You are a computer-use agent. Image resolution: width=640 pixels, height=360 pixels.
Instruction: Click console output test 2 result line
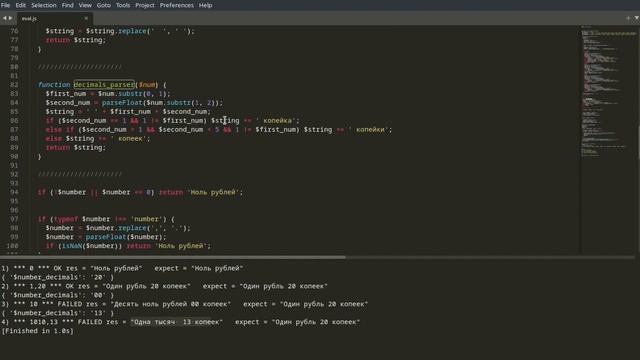click(x=164, y=286)
